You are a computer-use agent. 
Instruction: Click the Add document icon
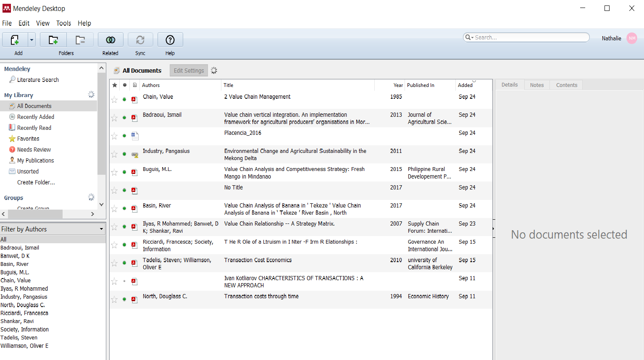15,40
